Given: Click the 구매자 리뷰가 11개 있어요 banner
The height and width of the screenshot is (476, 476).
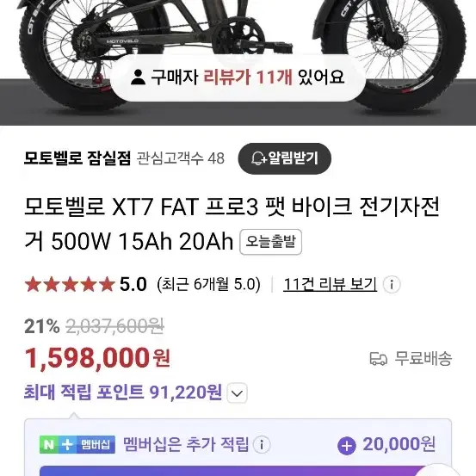Looking at the screenshot, I should 238,77.
